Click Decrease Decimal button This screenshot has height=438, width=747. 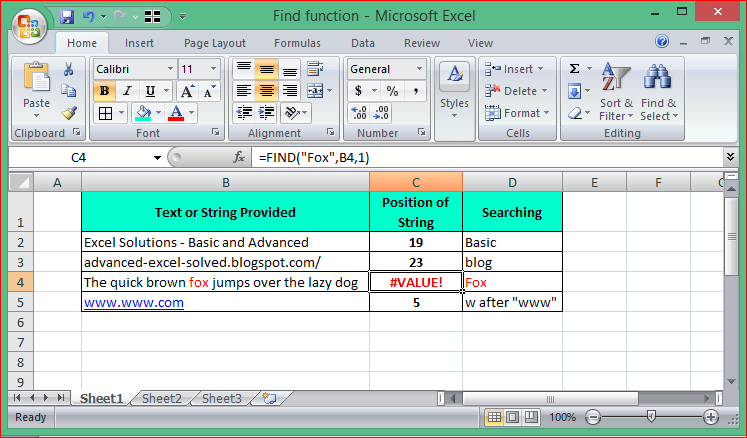(381, 113)
